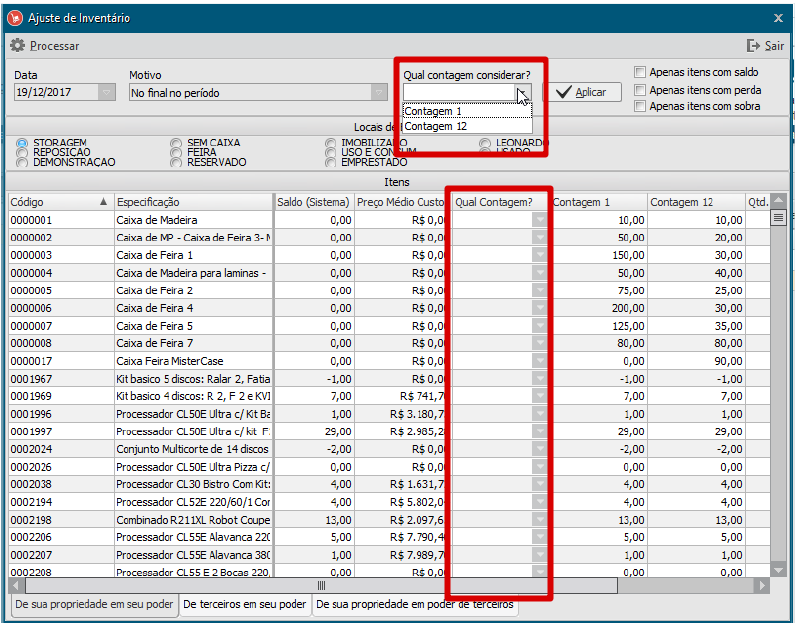The width and height of the screenshot is (795, 626).
Task: Click the horizontal scrollbar thumb
Action: (321, 586)
